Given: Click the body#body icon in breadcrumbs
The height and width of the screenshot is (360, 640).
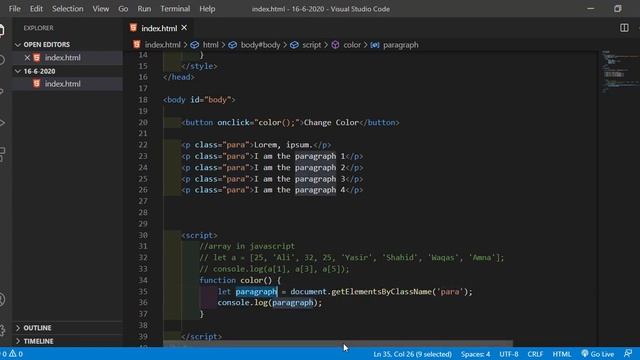Looking at the screenshot, I should 232,45.
